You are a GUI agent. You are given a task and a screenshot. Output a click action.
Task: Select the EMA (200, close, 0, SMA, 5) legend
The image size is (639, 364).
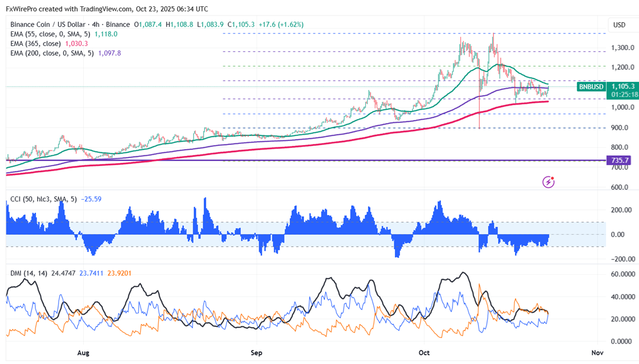click(52, 53)
